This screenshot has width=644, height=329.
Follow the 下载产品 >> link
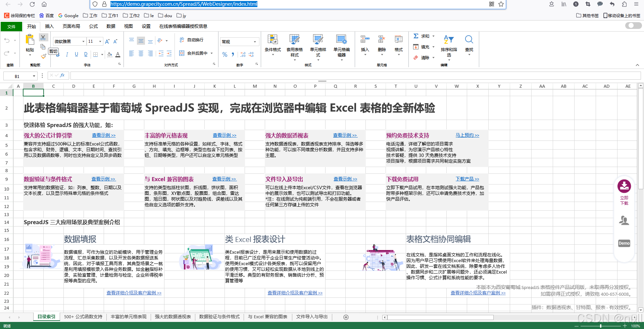tap(467, 179)
